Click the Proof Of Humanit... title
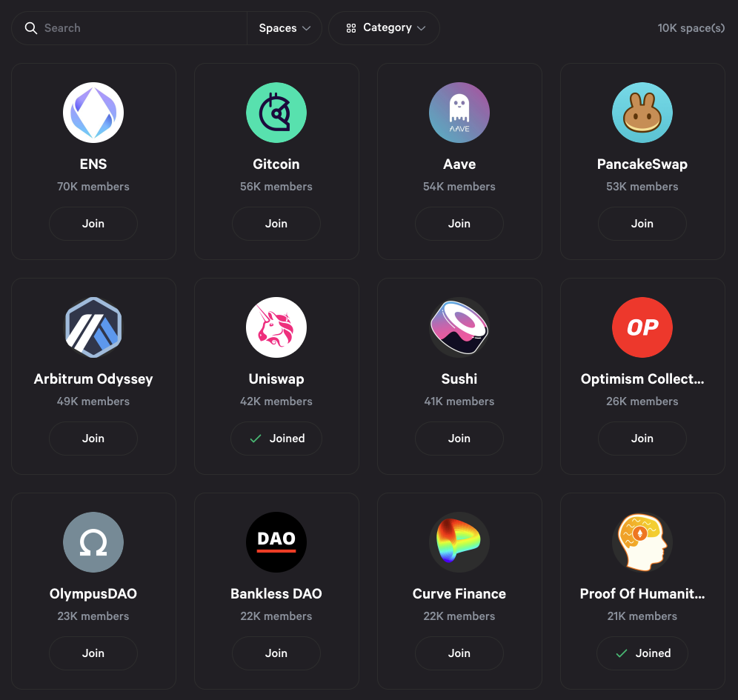Image resolution: width=738 pixels, height=700 pixels. tap(642, 593)
